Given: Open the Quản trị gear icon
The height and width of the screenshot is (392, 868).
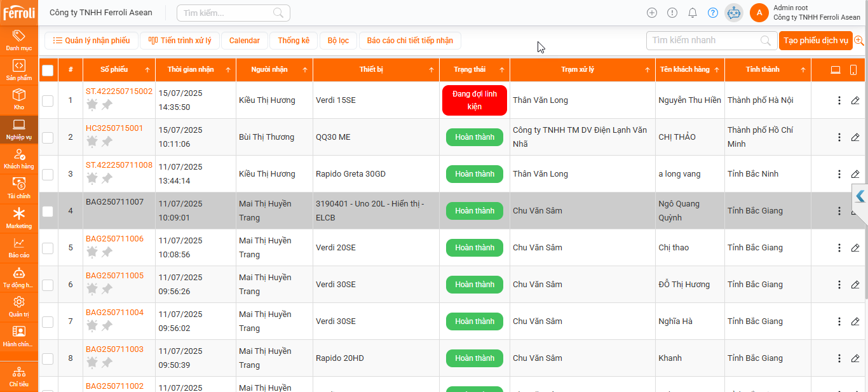Looking at the screenshot, I should [x=19, y=302].
